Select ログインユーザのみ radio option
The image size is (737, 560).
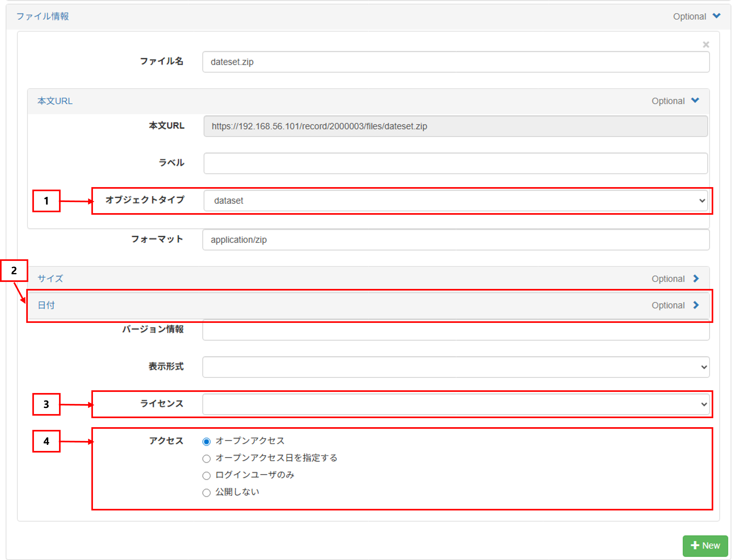(206, 476)
